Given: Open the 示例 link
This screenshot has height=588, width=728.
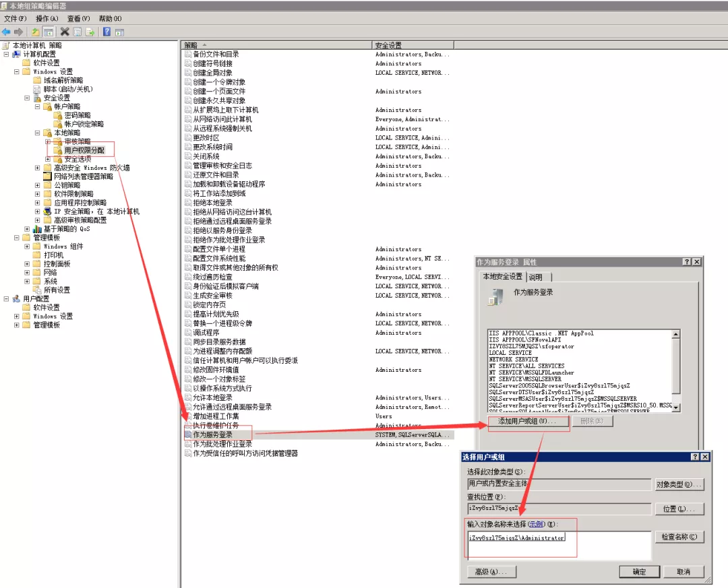Looking at the screenshot, I should [x=537, y=524].
